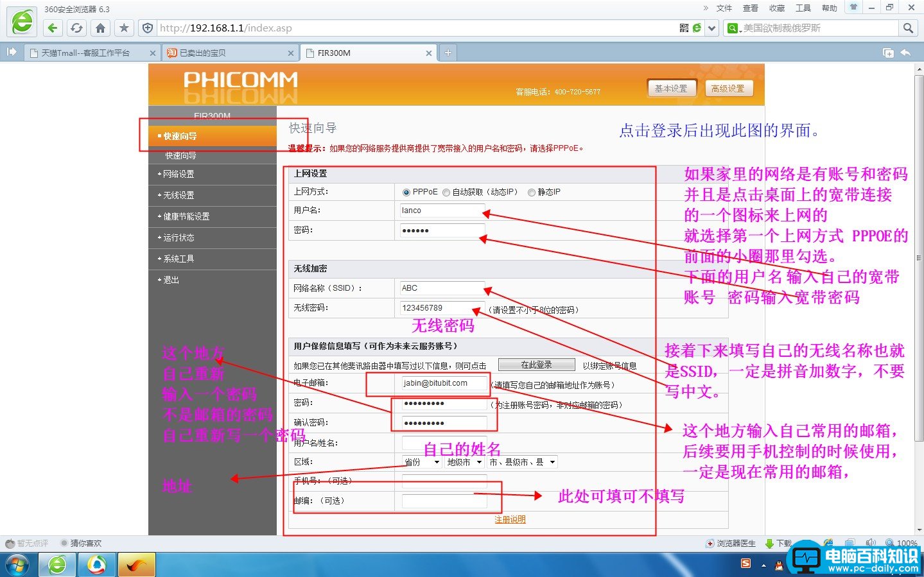This screenshot has width=924, height=577.
Task: Click the skin shirt icon in title bar
Action: pos(853,7)
